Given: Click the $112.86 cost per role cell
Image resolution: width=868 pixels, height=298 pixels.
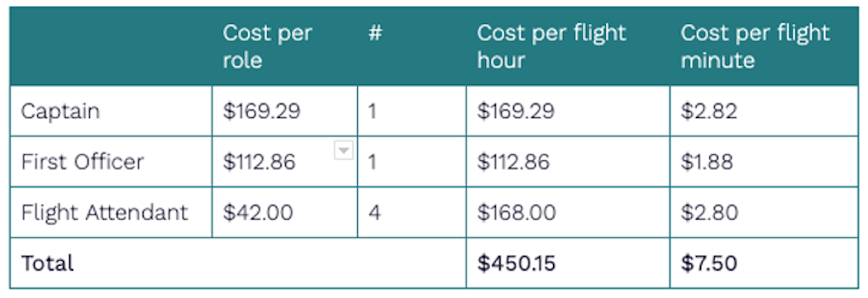Looking at the screenshot, I should coord(284,162).
